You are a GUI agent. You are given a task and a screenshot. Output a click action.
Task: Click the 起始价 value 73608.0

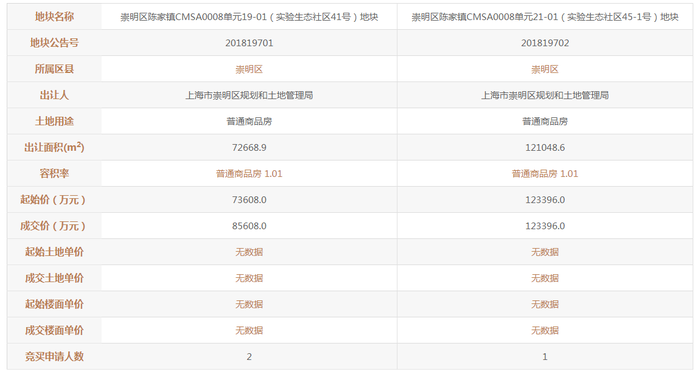click(249, 200)
